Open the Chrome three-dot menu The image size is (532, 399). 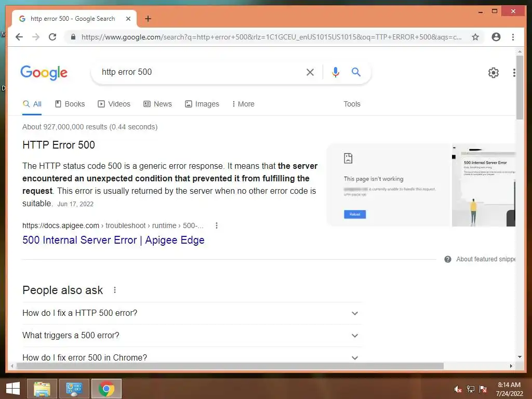point(513,37)
